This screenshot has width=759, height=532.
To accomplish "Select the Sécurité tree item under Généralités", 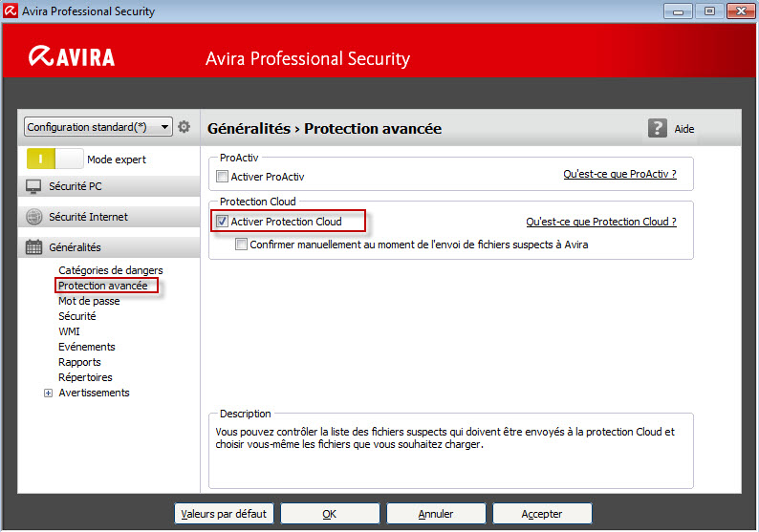I will tap(77, 316).
